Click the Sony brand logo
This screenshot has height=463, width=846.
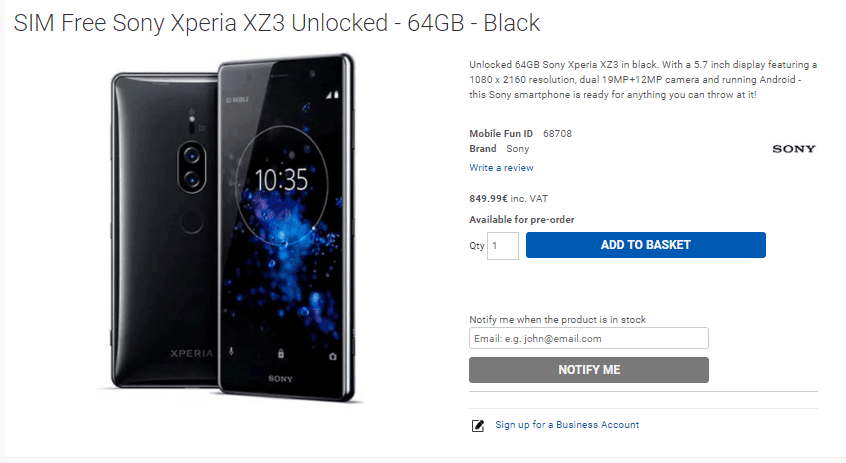pyautogui.click(x=794, y=149)
